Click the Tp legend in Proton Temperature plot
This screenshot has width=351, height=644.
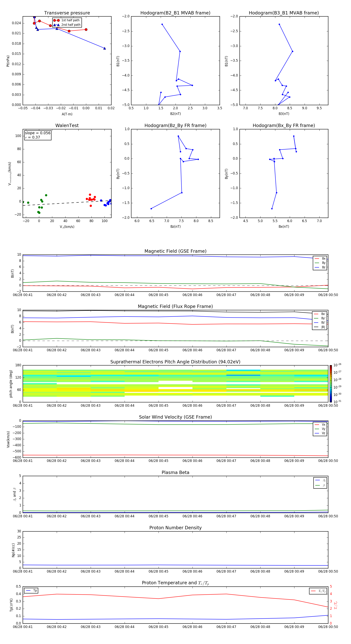[31, 591]
